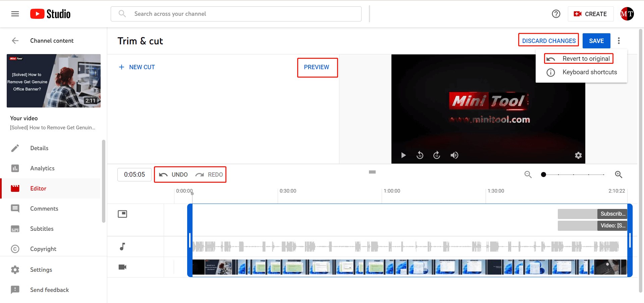Select the Video: [S... end screen element

[x=592, y=226]
